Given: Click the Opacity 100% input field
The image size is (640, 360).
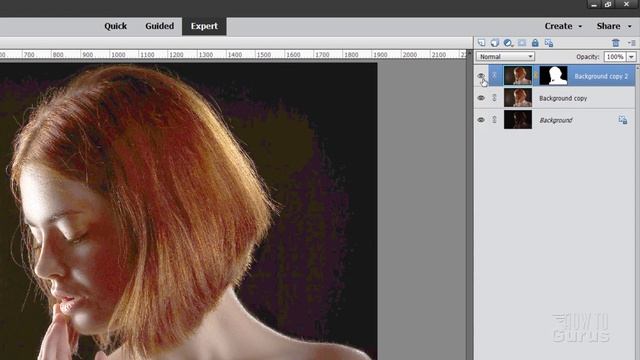Looking at the screenshot, I should [x=615, y=57].
